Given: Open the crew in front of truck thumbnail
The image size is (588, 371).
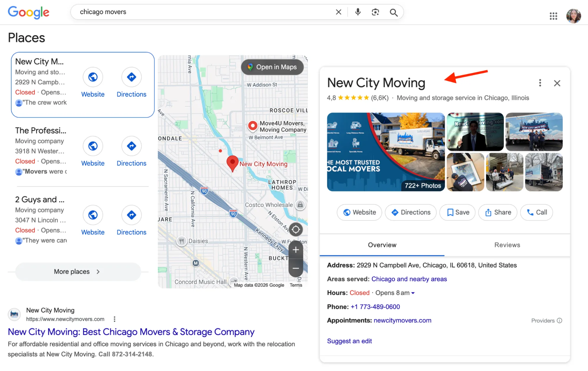Looking at the screenshot, I should tap(534, 132).
